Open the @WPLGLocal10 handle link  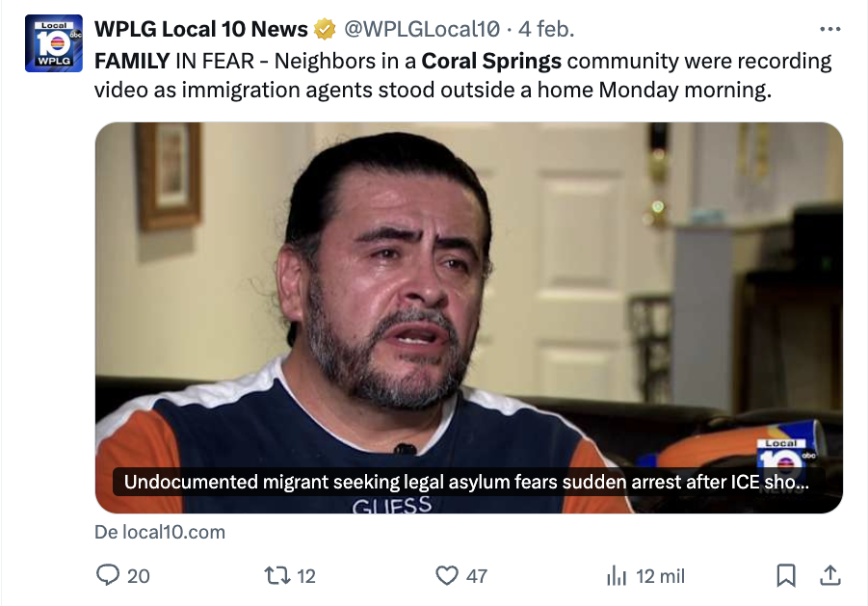point(422,29)
